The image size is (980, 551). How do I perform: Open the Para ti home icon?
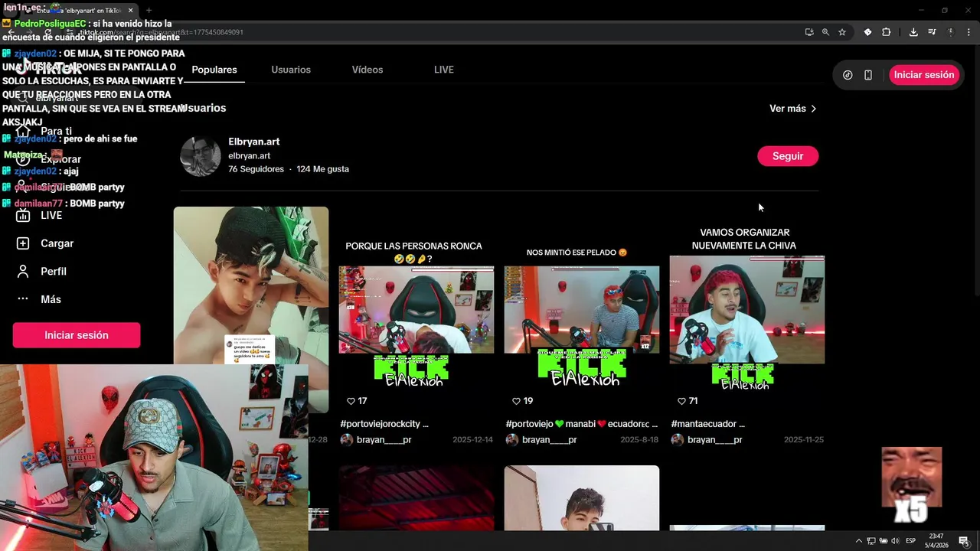click(x=23, y=131)
